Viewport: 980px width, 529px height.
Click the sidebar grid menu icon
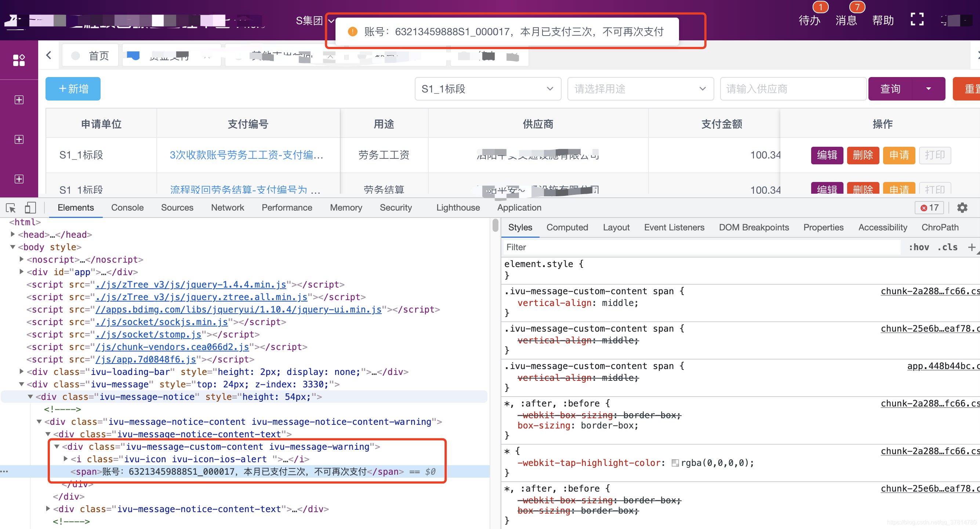pyautogui.click(x=19, y=60)
